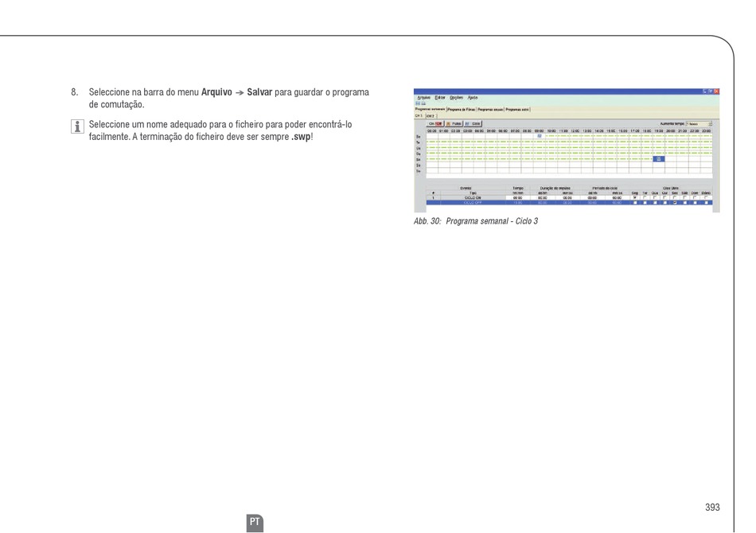Image resolution: width=756 pixels, height=533 pixels.
Task: Select the CH 2 channel tab
Action: [x=430, y=115]
